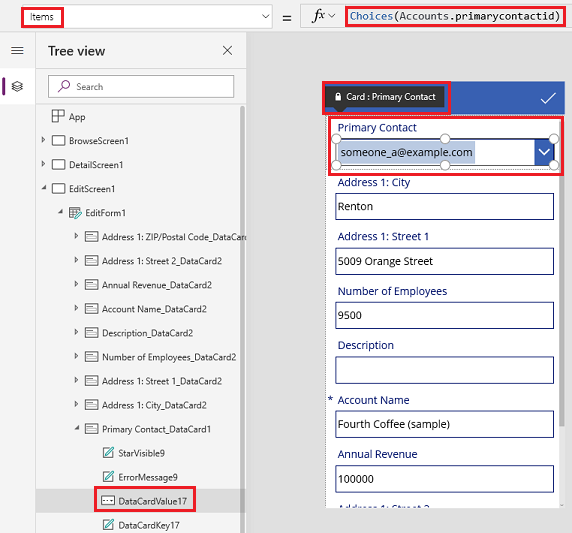
Task: Select StarVisible9 label icon
Action: [108, 453]
